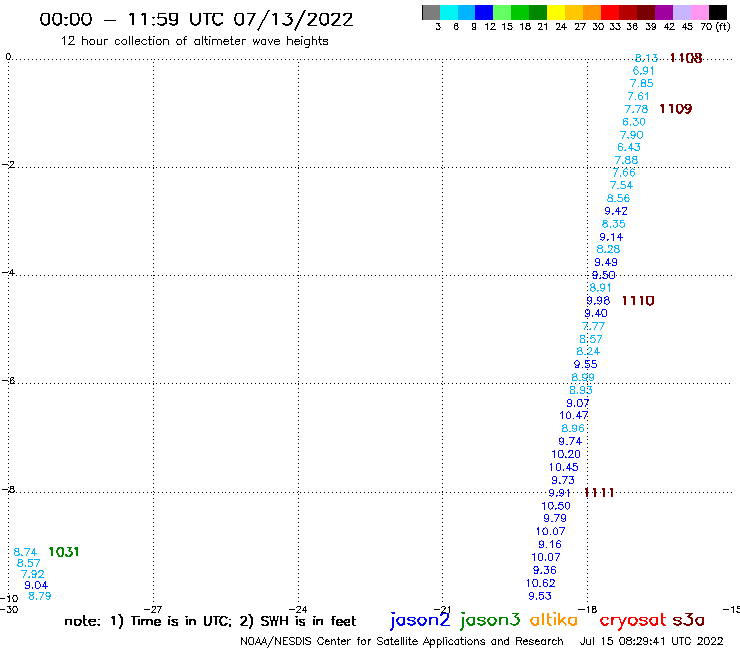Click the 9.36 wave height reading
Image resolution: width=740 pixels, height=650 pixels.
point(545,570)
